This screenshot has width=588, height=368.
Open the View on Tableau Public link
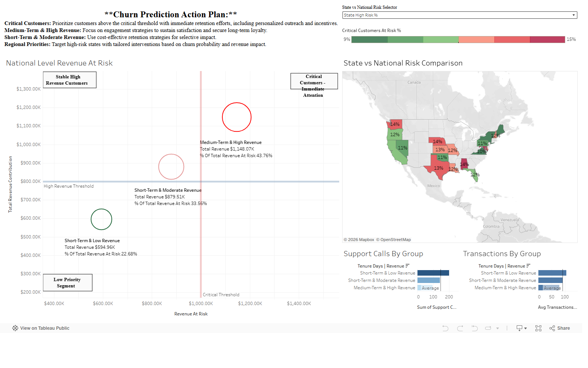tap(45, 328)
